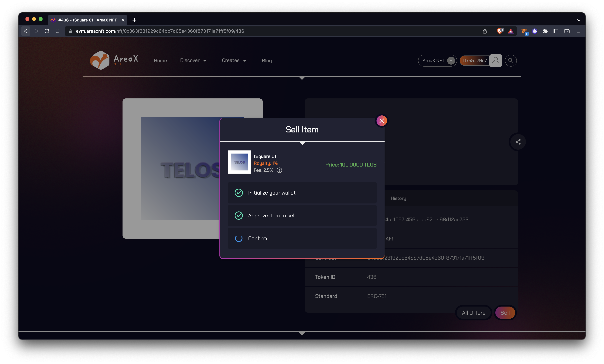604x364 pixels.
Task: Click the Approve item to sell checkmark
Action: (238, 216)
